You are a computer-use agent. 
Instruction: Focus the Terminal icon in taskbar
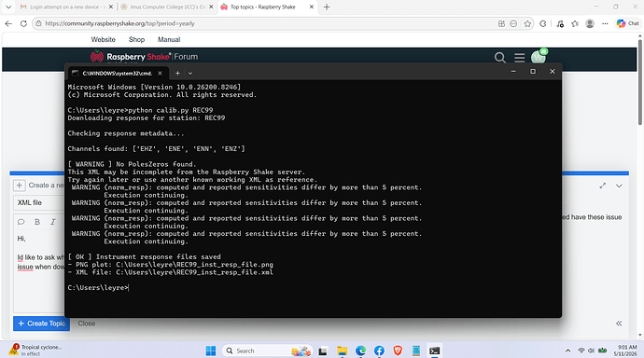435,351
